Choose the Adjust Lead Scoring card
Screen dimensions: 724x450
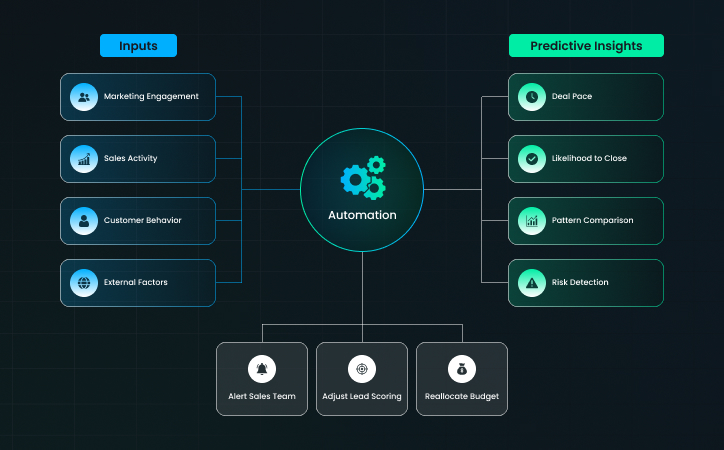pyautogui.click(x=362, y=380)
